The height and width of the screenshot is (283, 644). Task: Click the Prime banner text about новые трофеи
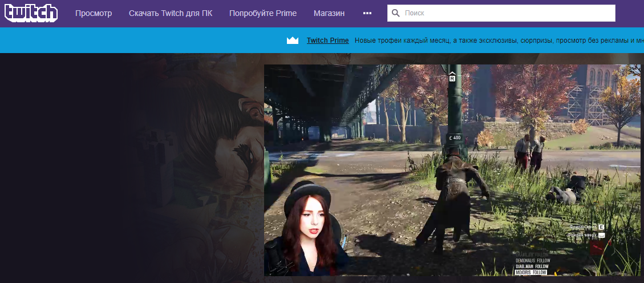tap(499, 41)
